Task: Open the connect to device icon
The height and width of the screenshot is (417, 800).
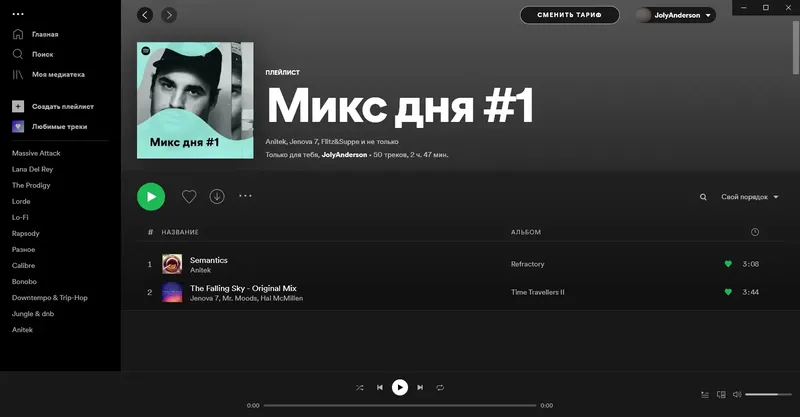Action: tap(721, 395)
